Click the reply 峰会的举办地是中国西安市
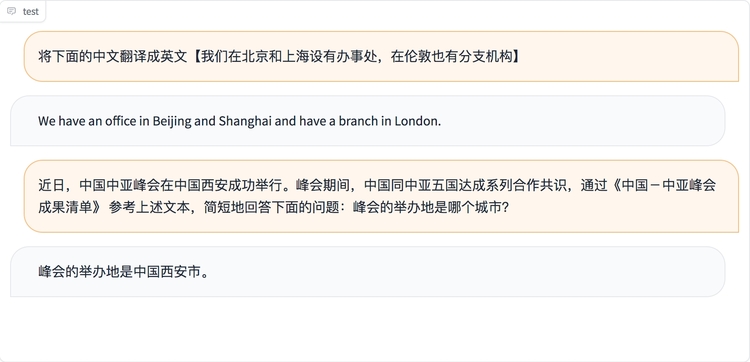The width and height of the screenshot is (750, 362). coord(367,272)
